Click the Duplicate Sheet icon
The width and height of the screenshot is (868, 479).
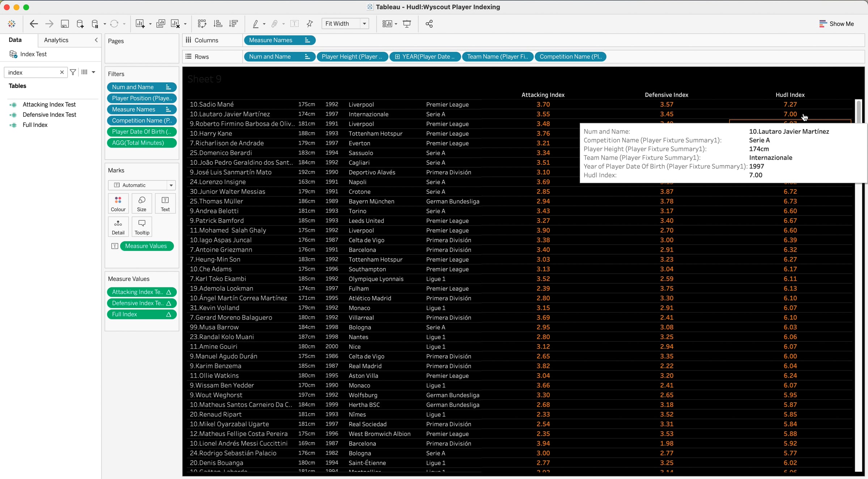[161, 24]
